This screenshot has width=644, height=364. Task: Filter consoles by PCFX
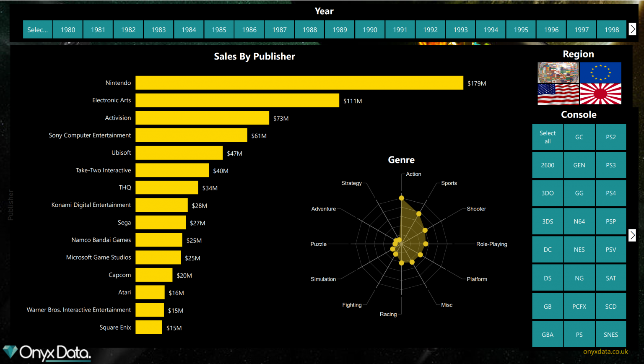(x=579, y=306)
